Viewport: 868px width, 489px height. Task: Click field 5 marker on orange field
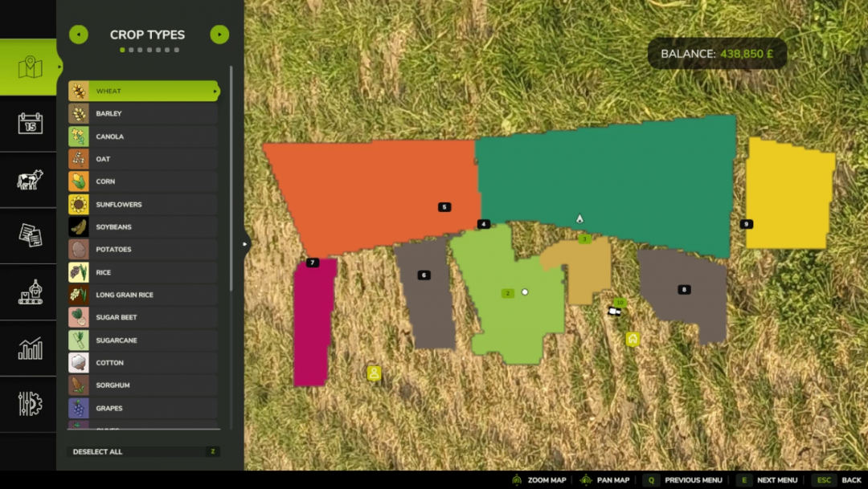point(444,207)
